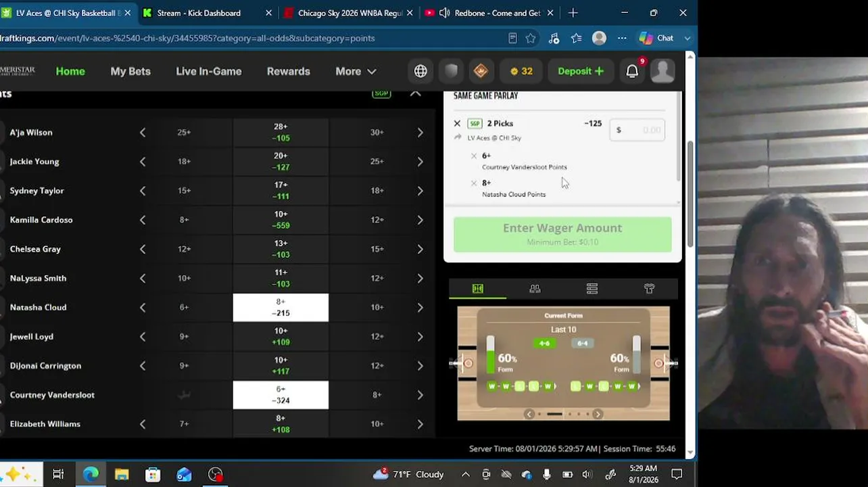This screenshot has height=487, width=868.
Task: Open the language globe icon
Action: tap(420, 71)
